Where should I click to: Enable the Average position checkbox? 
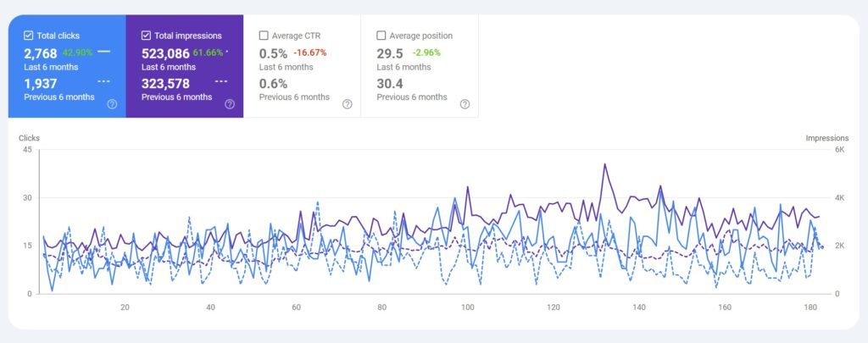(x=381, y=36)
